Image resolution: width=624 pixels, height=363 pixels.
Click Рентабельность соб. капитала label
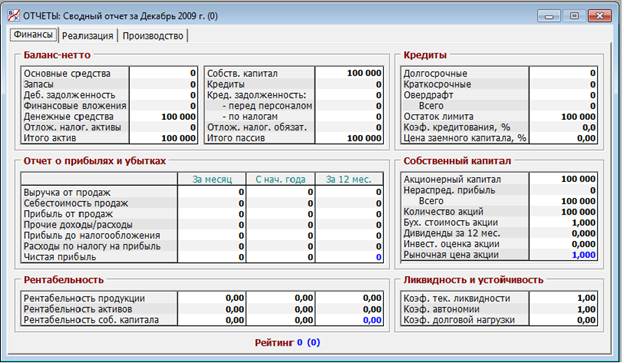(91, 320)
